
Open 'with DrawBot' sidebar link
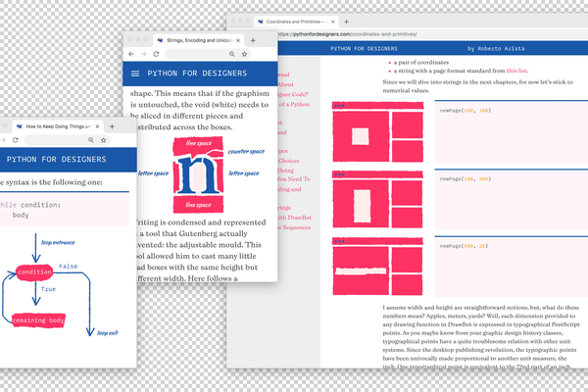[x=294, y=218]
